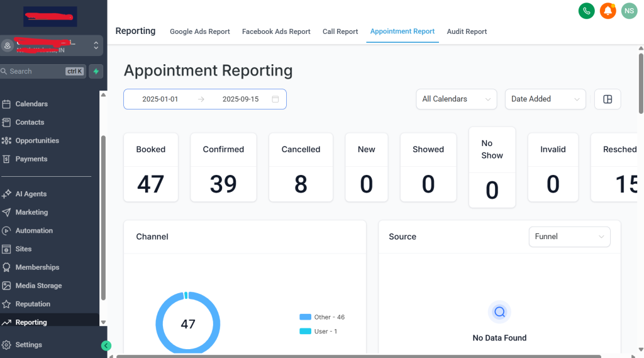This screenshot has width=644, height=358.
Task: Go to Automation in the sidebar
Action: pyautogui.click(x=34, y=231)
